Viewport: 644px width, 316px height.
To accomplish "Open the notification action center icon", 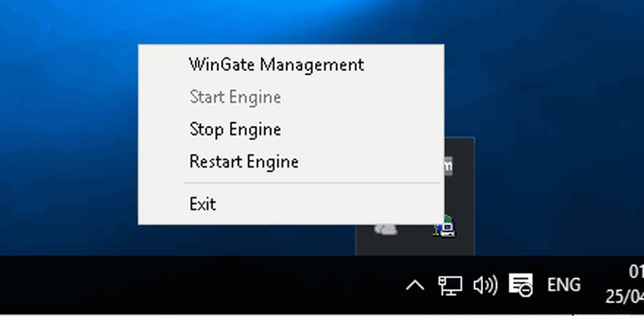I will (521, 285).
